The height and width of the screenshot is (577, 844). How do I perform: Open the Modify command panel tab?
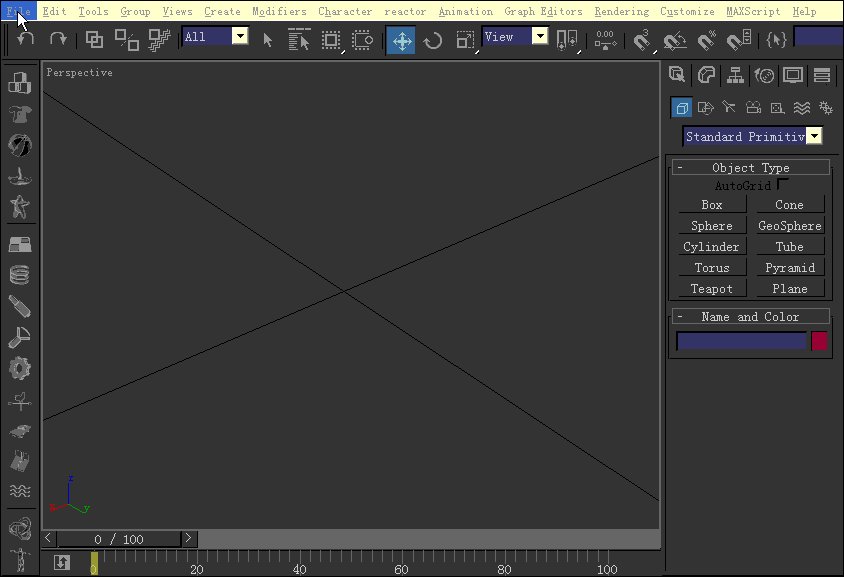(x=706, y=75)
